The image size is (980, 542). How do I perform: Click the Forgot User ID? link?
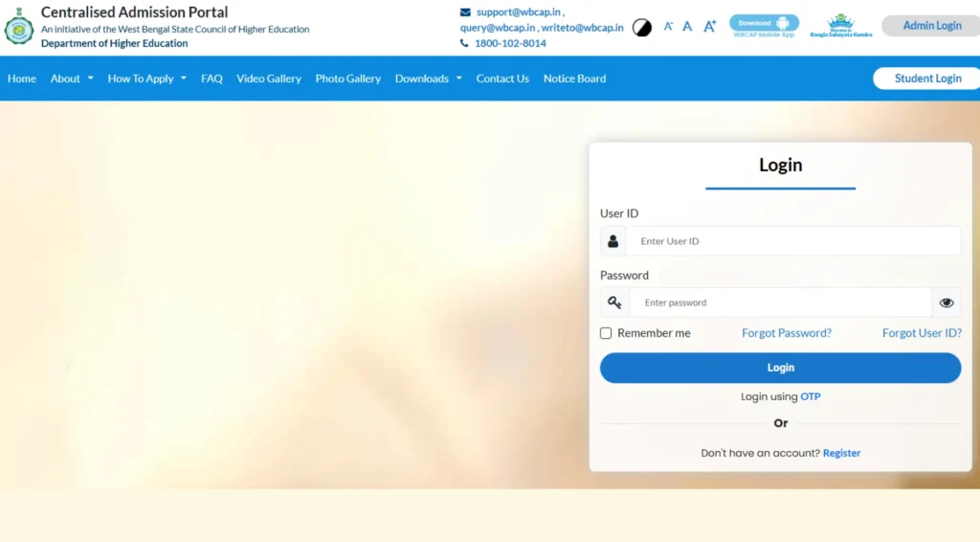[922, 333]
